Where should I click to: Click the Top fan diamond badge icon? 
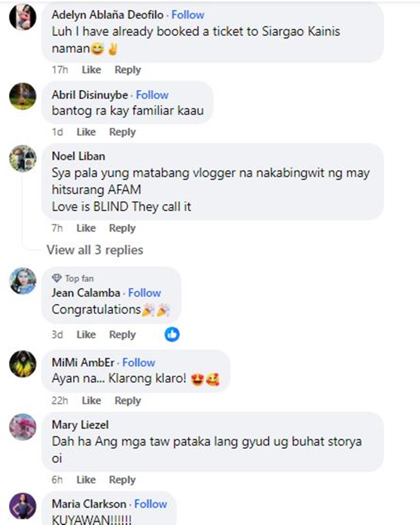click(57, 278)
